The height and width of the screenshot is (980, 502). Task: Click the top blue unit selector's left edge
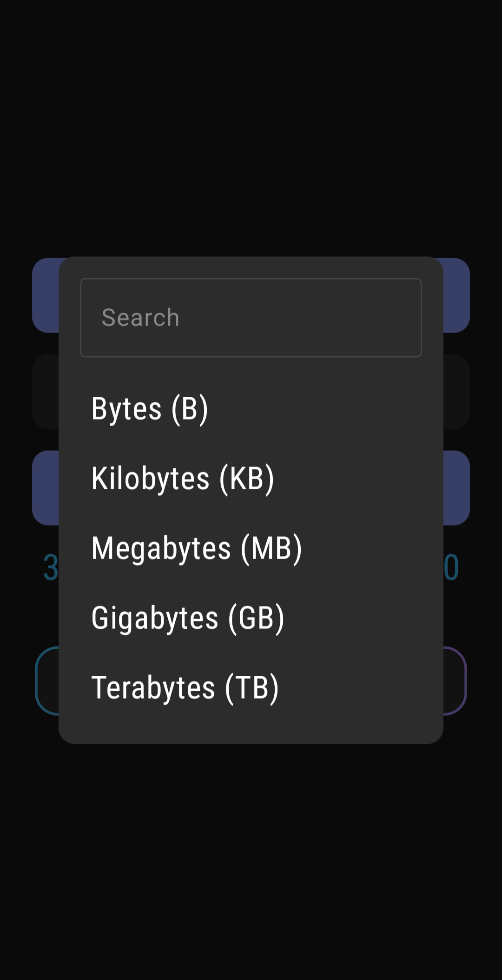[x=45, y=295]
